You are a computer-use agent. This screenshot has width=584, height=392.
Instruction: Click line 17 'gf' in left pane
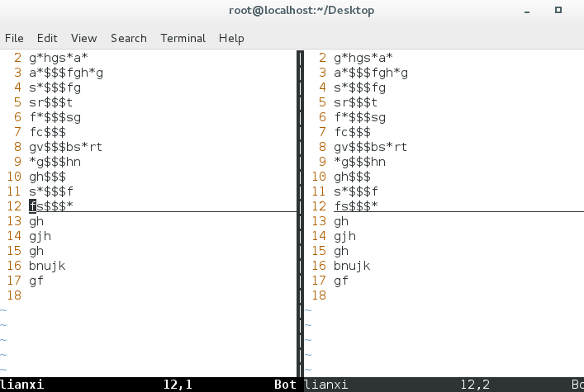tap(36, 281)
